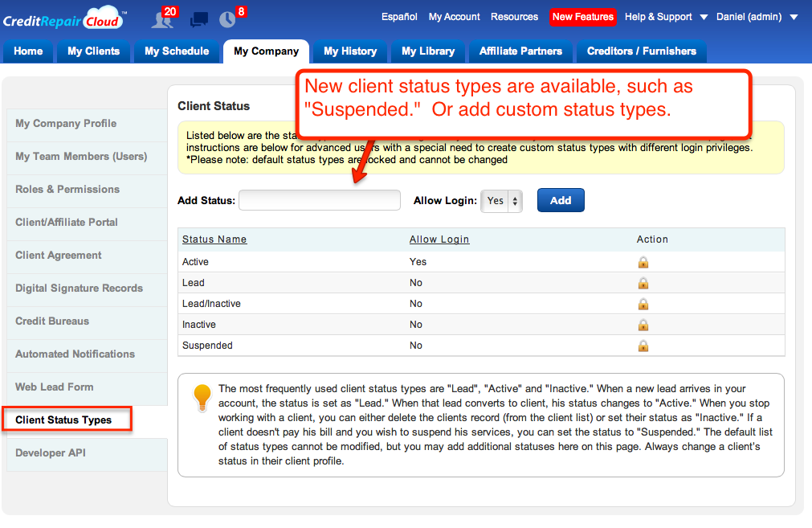Open the My History tab
812x528 pixels.
350,51
